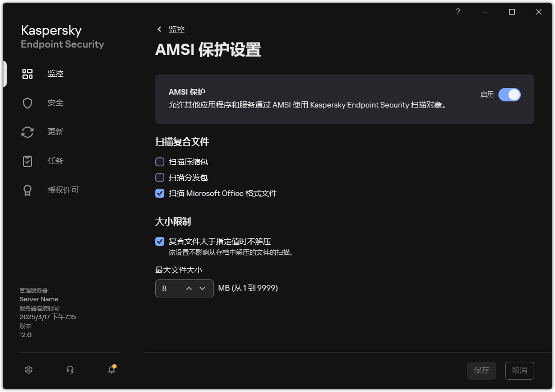Open the settings gear icon
The image size is (555, 392).
tap(29, 370)
